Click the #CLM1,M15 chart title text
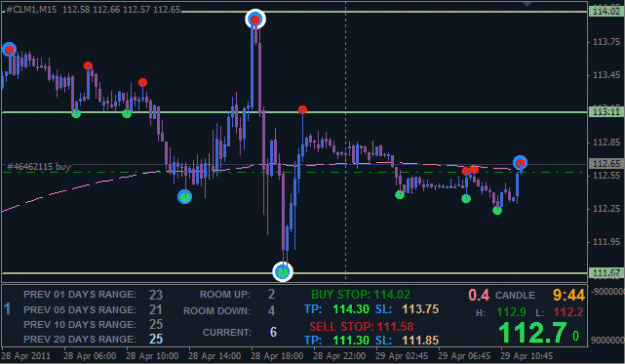 tap(31, 9)
